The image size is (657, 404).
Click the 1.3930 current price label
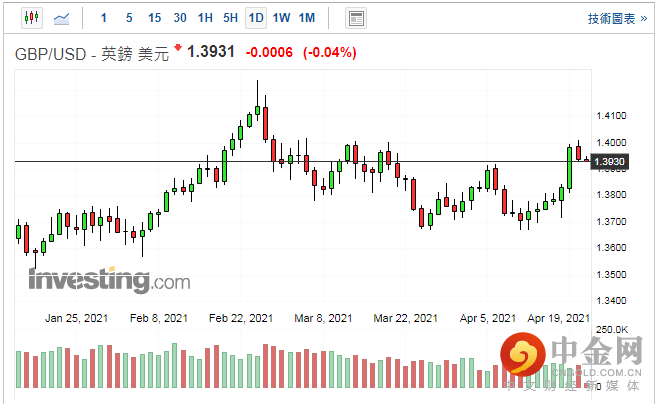[610, 162]
